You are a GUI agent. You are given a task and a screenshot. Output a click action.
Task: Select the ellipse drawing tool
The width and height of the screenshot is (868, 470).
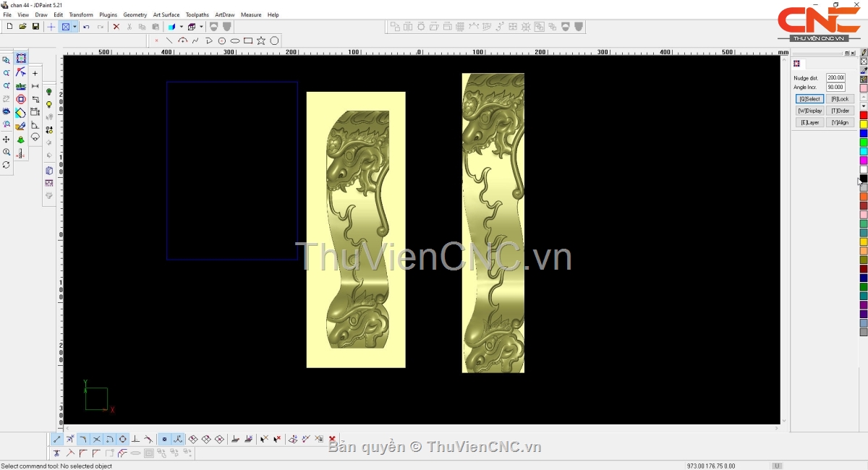[x=235, y=41]
